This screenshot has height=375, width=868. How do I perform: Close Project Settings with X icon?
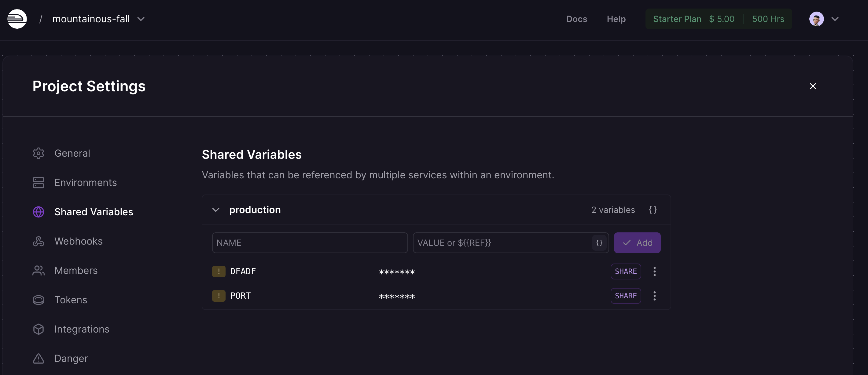tap(813, 86)
